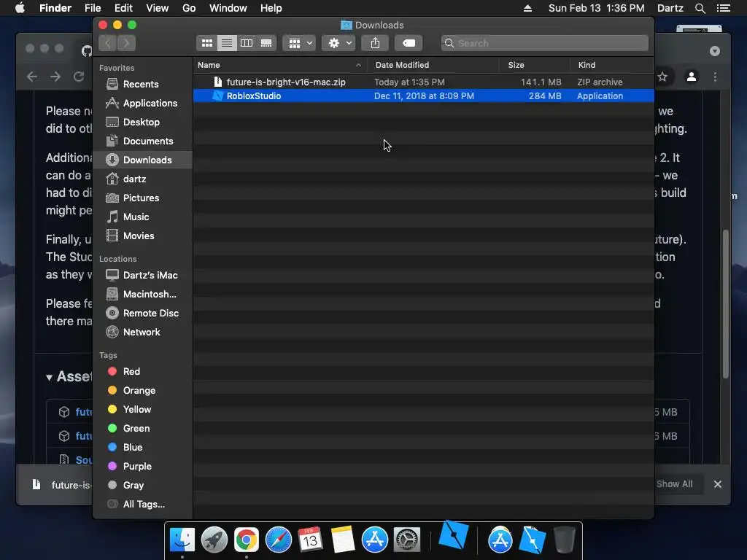Viewport: 747px width, 560px height.
Task: Reload the page in Chrome window
Action: pos(79,77)
